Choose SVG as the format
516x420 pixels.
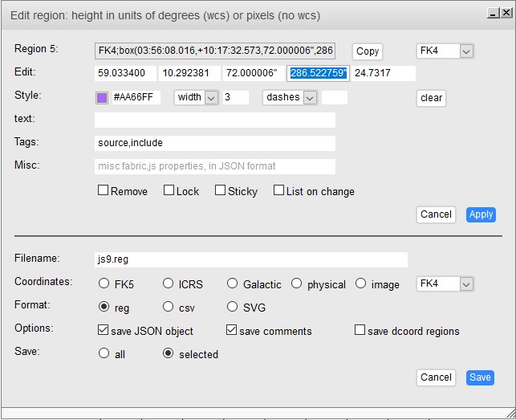click(x=232, y=307)
